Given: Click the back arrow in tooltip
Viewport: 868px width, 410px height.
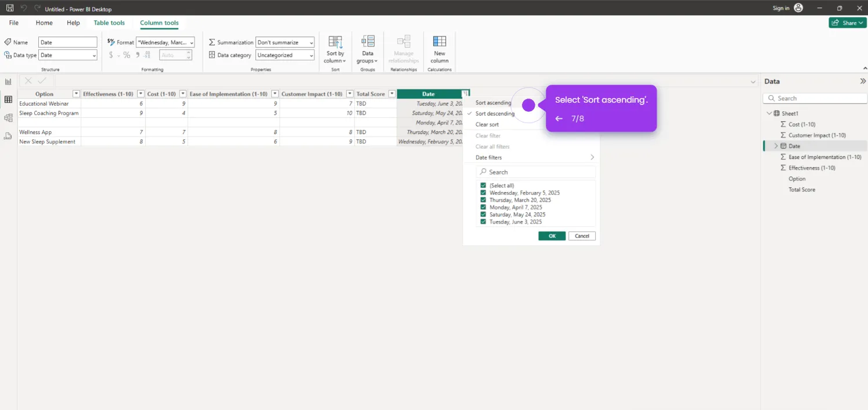Looking at the screenshot, I should (559, 119).
